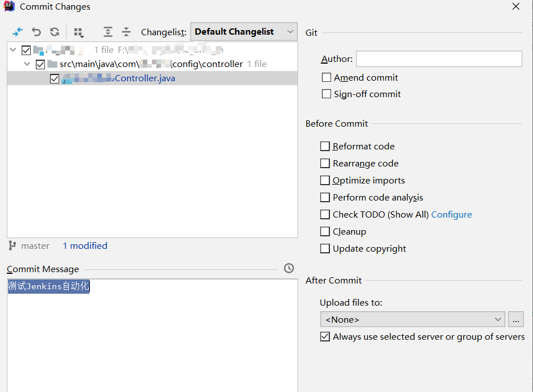
Task: Click the master branch icon
Action: 13,245
